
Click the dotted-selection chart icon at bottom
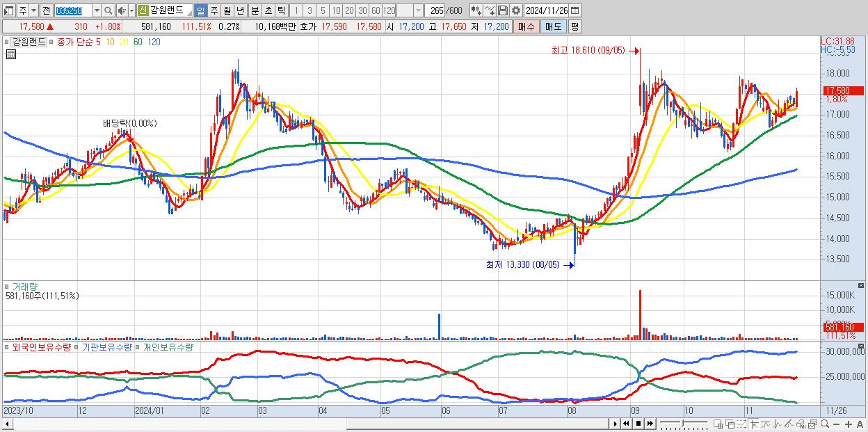point(741,424)
